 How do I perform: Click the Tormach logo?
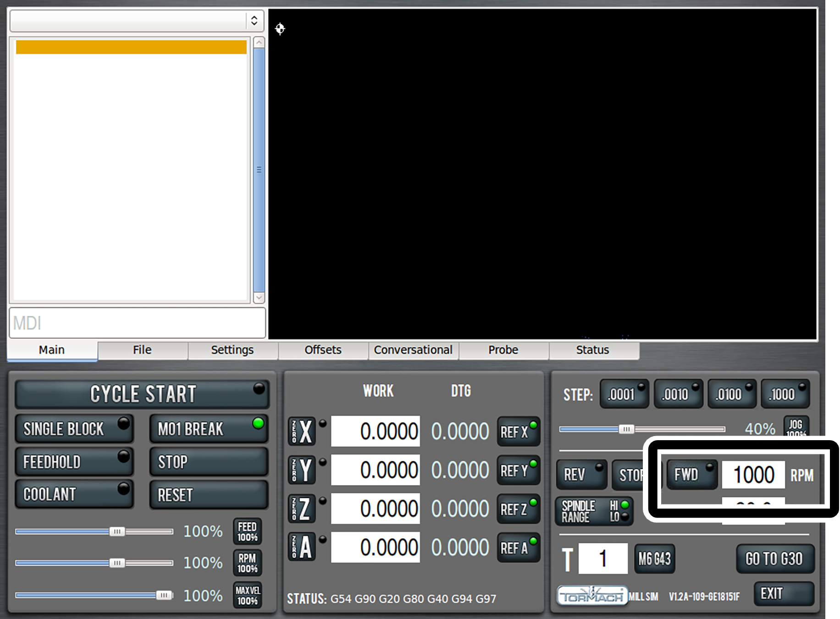(x=592, y=596)
